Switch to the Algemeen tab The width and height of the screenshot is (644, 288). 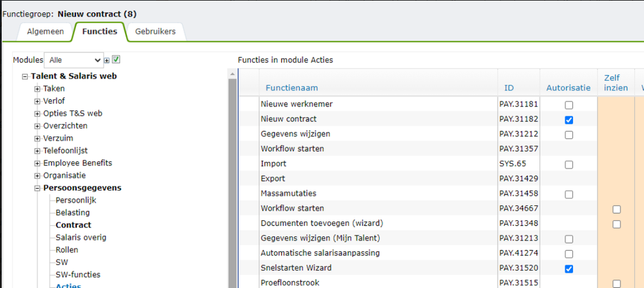[x=44, y=32]
